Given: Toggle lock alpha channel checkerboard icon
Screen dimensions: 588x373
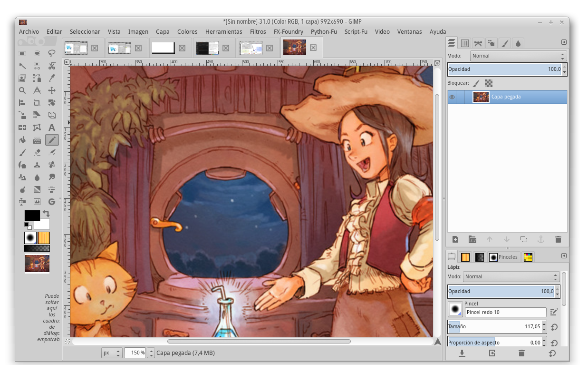Looking at the screenshot, I should point(488,83).
